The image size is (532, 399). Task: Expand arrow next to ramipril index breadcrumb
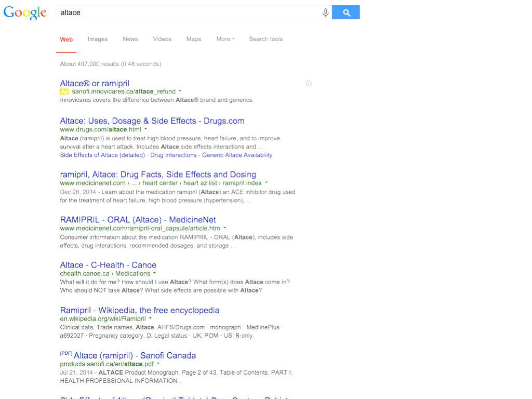click(267, 182)
